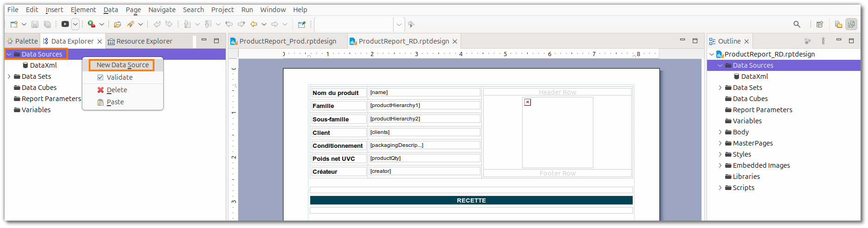Viewport: 868px width, 228px height.
Task: Click the Open Perspective icon
Action: pos(819,24)
